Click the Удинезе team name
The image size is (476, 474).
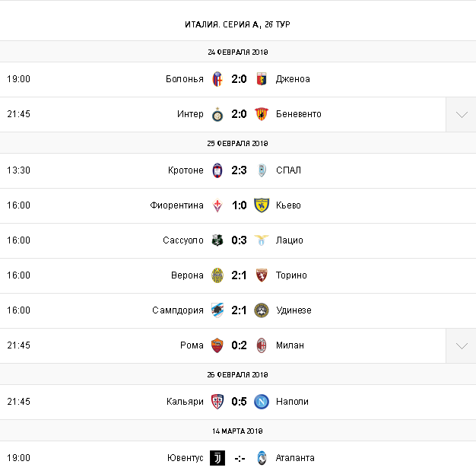(x=294, y=310)
